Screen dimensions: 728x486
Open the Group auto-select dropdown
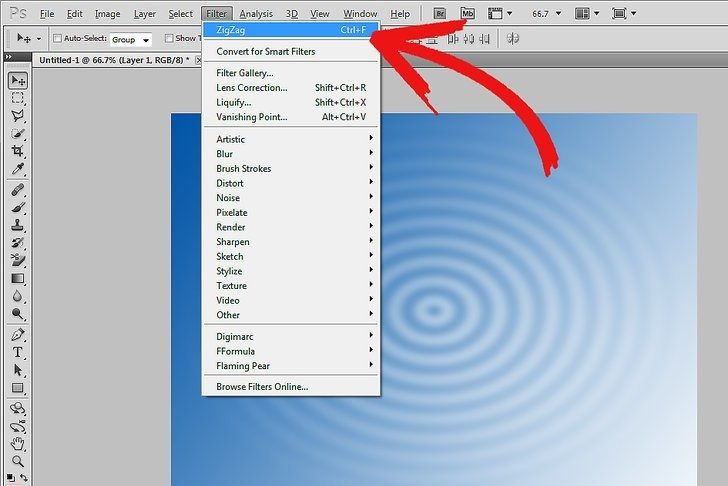click(130, 39)
